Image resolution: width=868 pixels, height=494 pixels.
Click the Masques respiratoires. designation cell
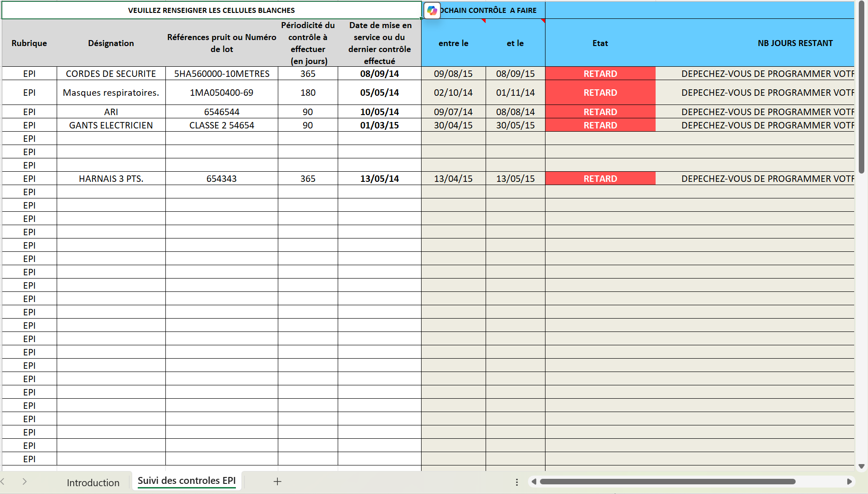coord(111,93)
